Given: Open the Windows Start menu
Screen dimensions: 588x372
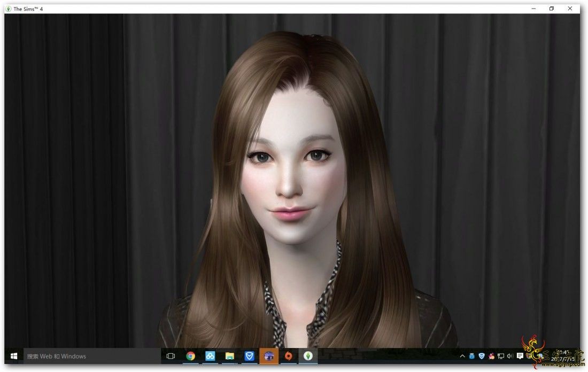Looking at the screenshot, I should (x=14, y=356).
